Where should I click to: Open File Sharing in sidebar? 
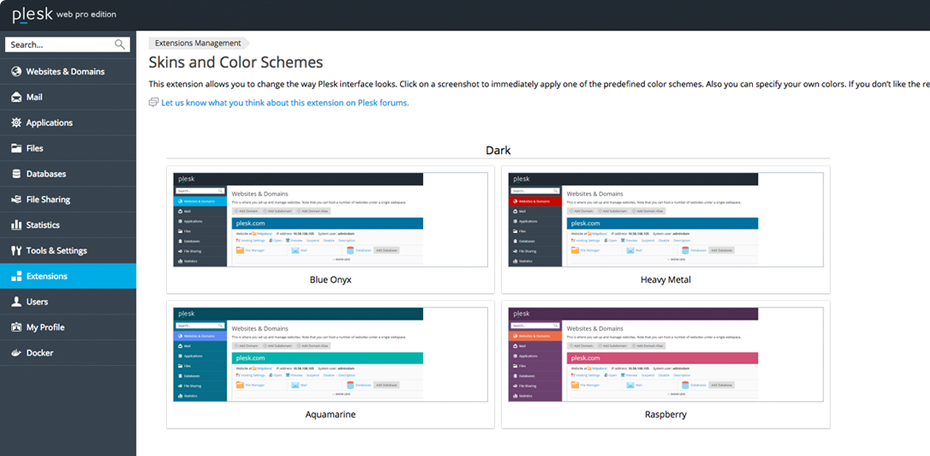pos(68,200)
